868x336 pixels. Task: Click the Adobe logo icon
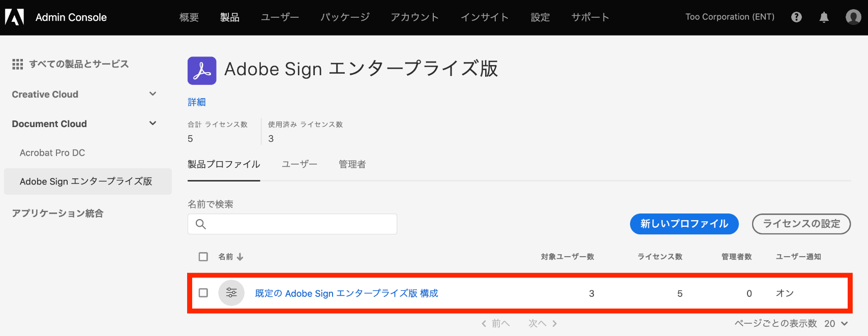pyautogui.click(x=15, y=17)
